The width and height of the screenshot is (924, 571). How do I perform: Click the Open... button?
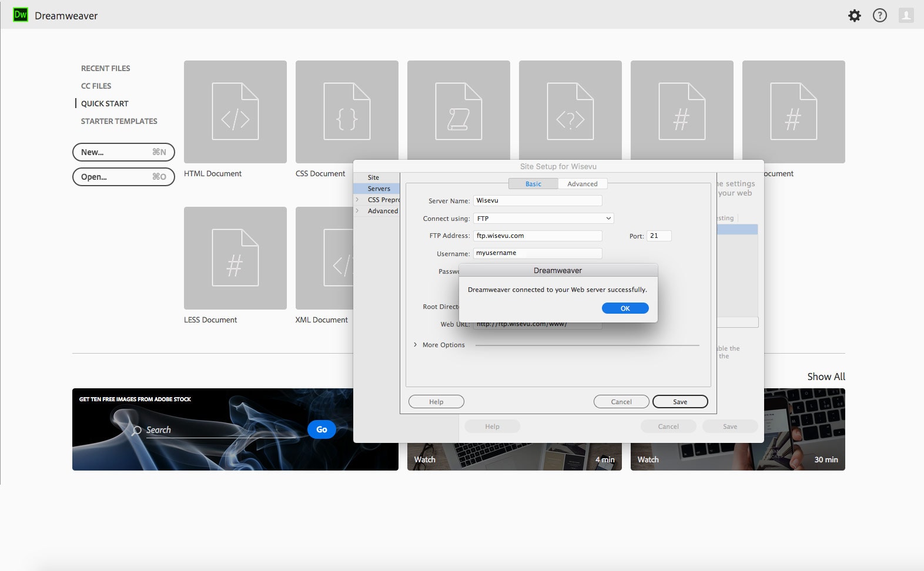[x=123, y=177]
